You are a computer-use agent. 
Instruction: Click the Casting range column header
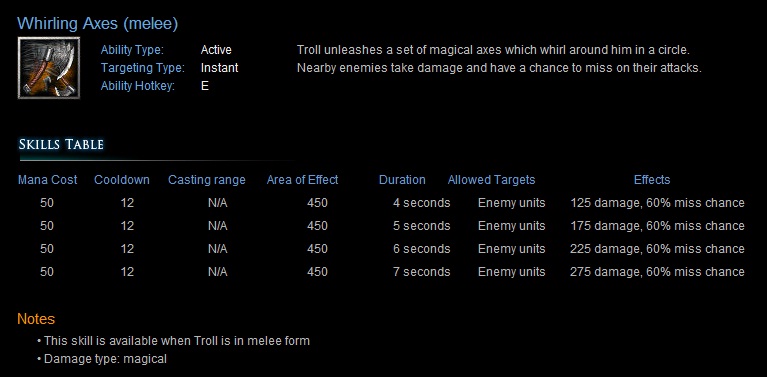click(207, 180)
